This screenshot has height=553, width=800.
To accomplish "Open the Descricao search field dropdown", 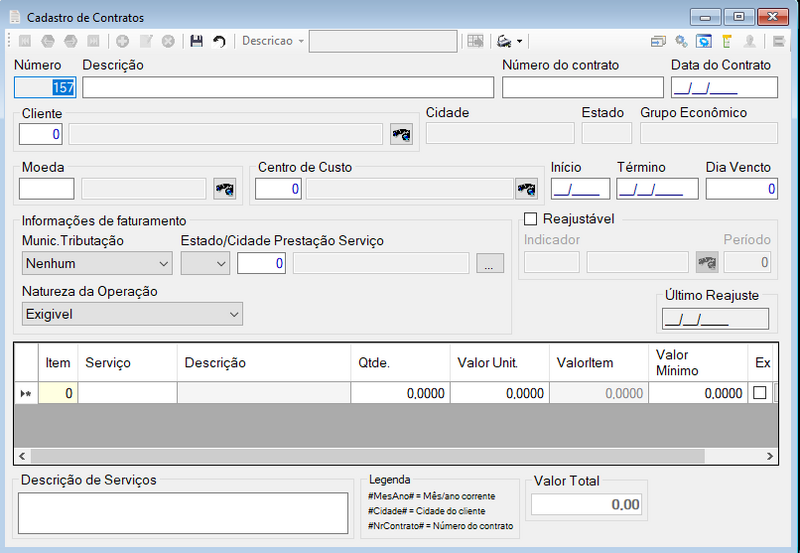I will tap(301, 41).
